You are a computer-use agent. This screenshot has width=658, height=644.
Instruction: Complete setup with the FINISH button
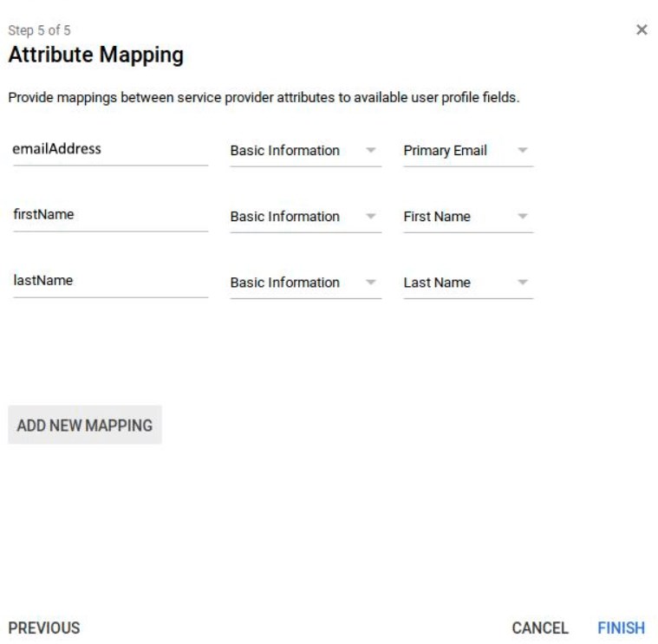(x=621, y=628)
